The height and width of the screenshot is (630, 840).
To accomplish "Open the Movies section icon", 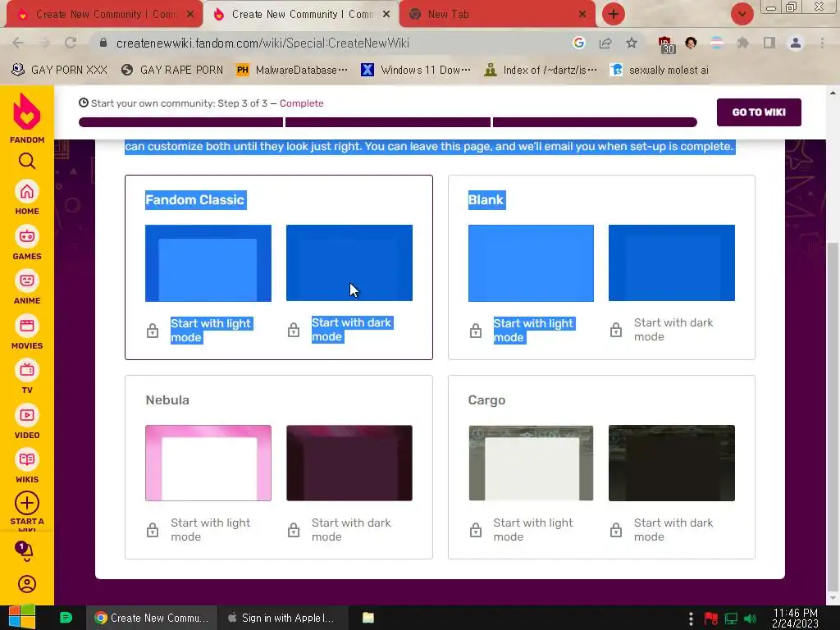I will tap(27, 326).
